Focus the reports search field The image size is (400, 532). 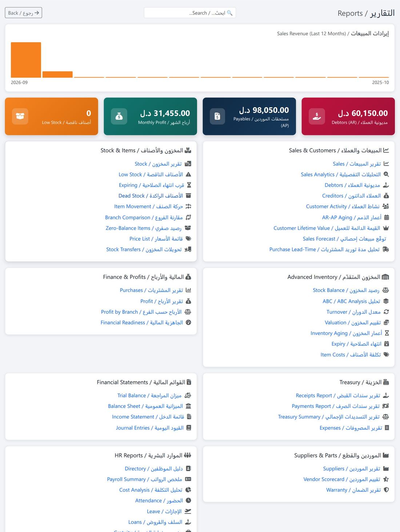point(190,13)
